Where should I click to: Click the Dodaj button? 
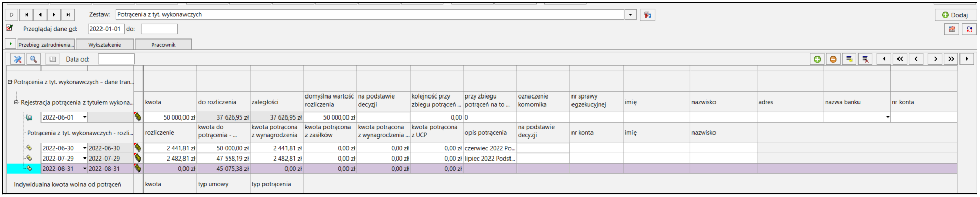(955, 15)
